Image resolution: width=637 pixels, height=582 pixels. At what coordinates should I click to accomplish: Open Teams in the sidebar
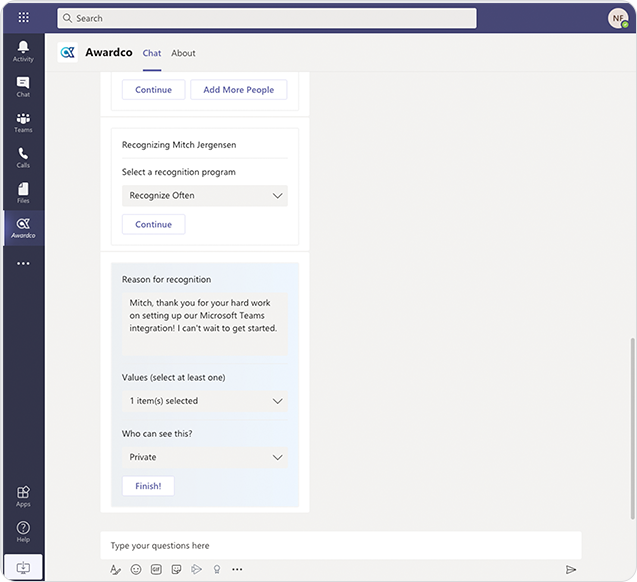[23, 122]
